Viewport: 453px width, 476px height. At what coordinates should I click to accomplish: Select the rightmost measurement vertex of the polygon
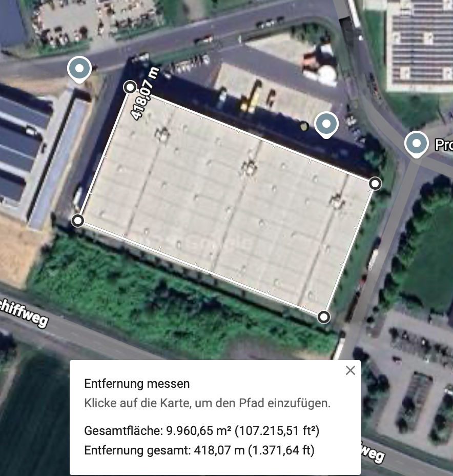click(376, 184)
